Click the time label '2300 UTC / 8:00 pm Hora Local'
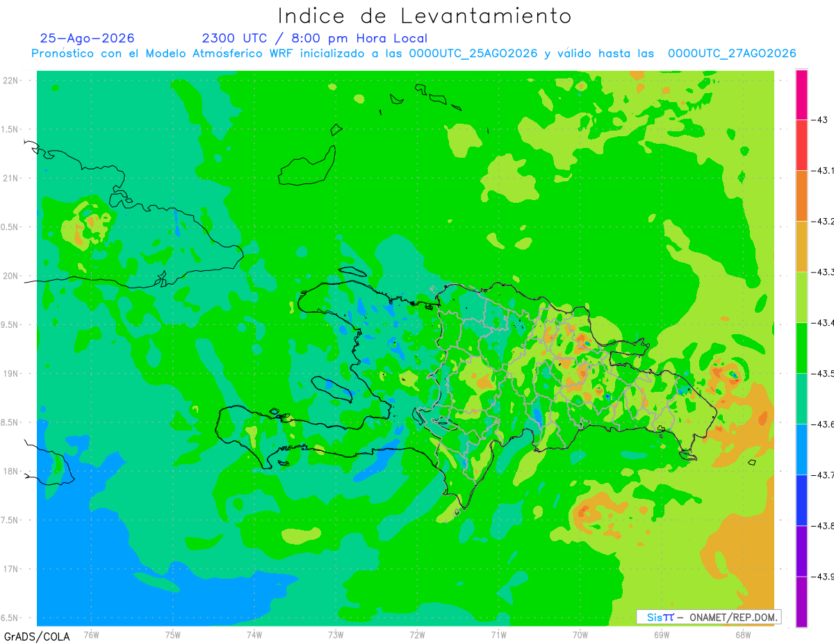 (314, 38)
